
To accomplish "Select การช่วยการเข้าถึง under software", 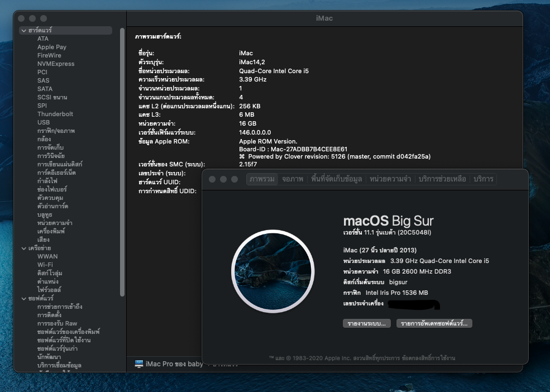I will click(60, 307).
